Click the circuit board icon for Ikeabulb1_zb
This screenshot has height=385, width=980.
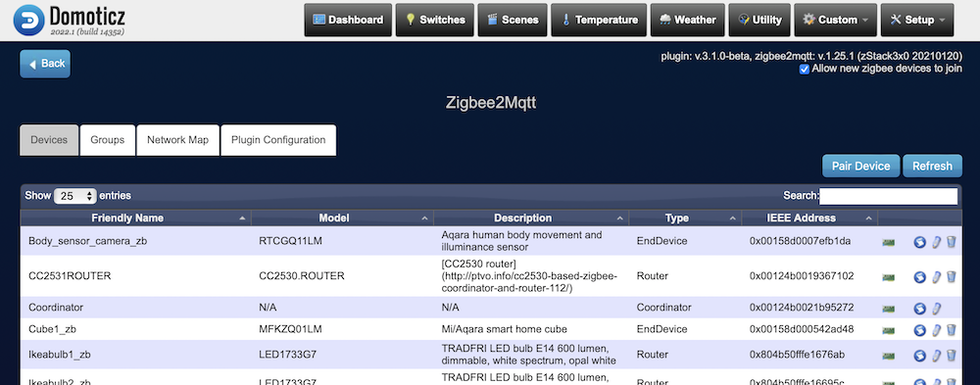pos(888,357)
